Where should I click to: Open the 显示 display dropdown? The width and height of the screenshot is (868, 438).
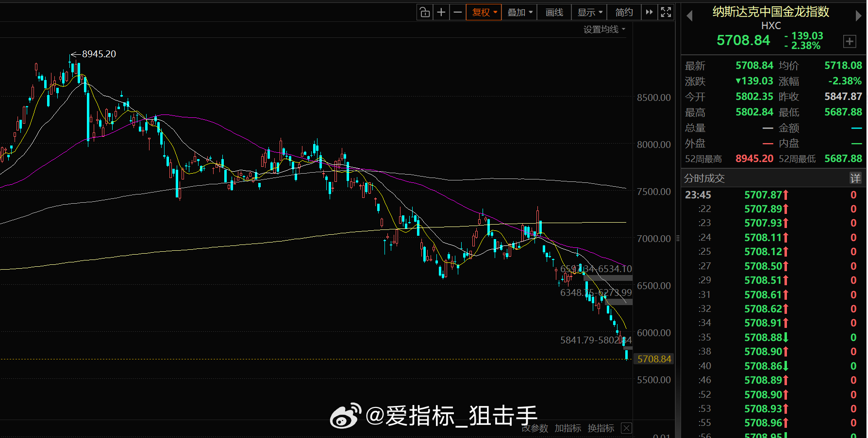click(x=589, y=12)
